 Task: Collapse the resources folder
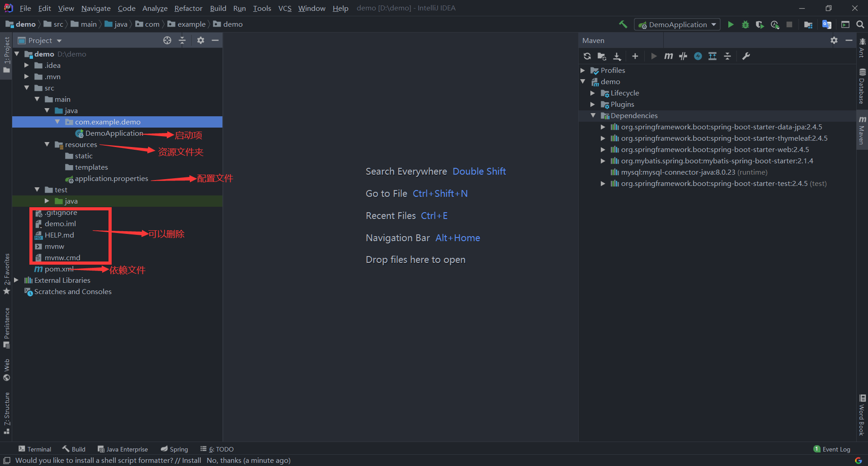click(47, 144)
